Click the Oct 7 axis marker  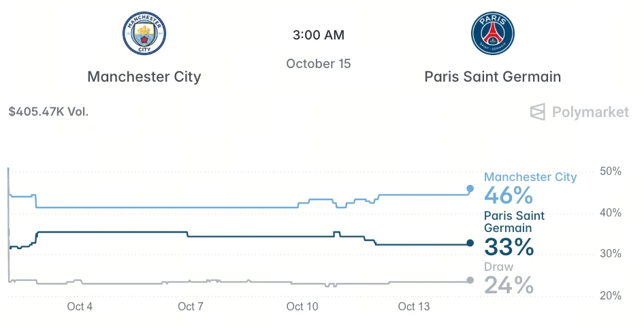coord(191,307)
